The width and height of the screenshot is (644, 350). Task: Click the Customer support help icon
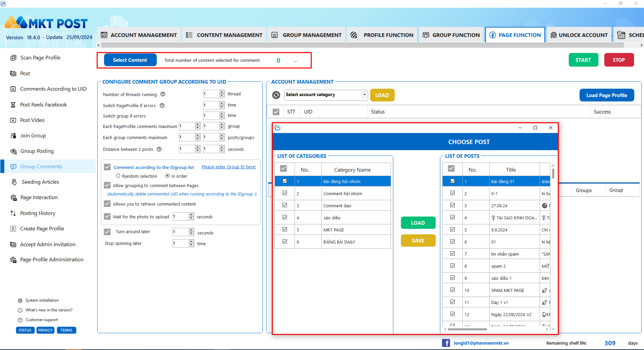click(x=20, y=320)
